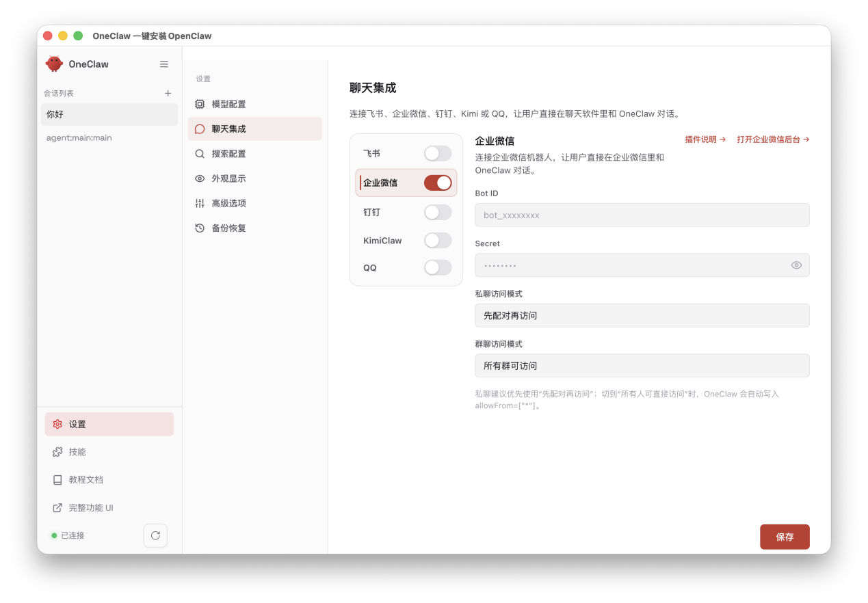Open 外观显示 via its eye icon

[198, 178]
